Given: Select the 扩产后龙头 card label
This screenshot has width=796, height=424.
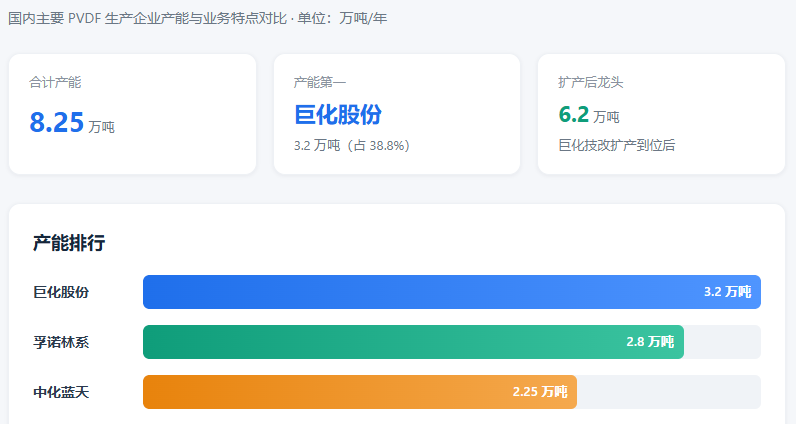Looking at the screenshot, I should [590, 82].
